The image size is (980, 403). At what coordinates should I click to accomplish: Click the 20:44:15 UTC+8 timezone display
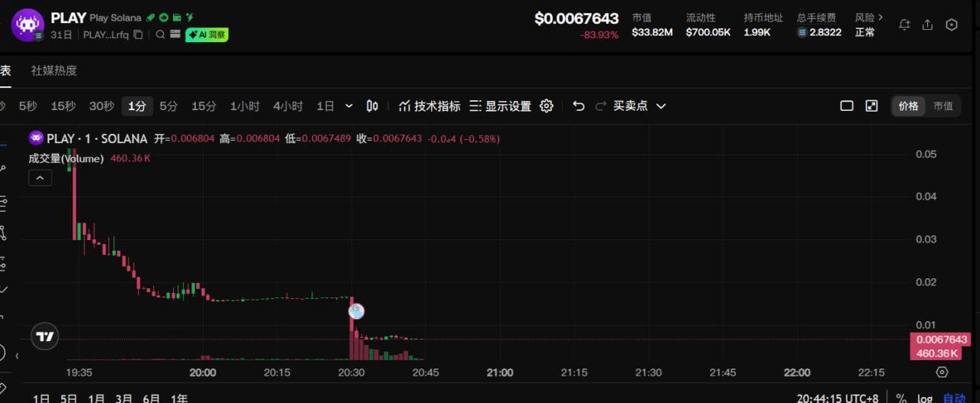(x=838, y=398)
